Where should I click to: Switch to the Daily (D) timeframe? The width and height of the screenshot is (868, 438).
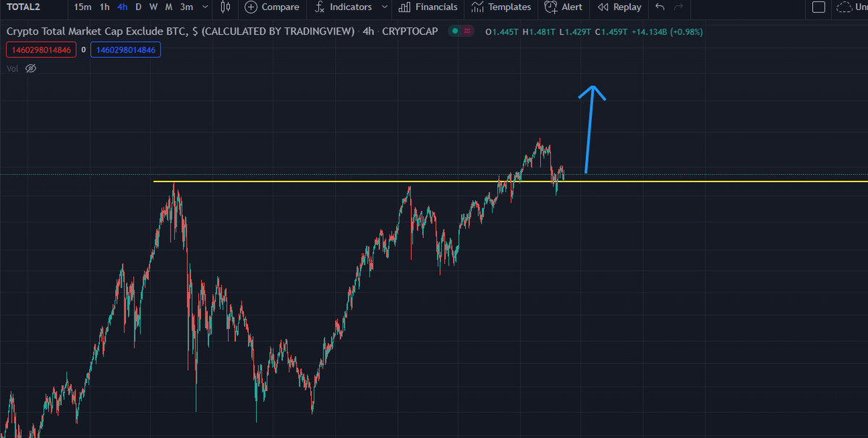[138, 7]
